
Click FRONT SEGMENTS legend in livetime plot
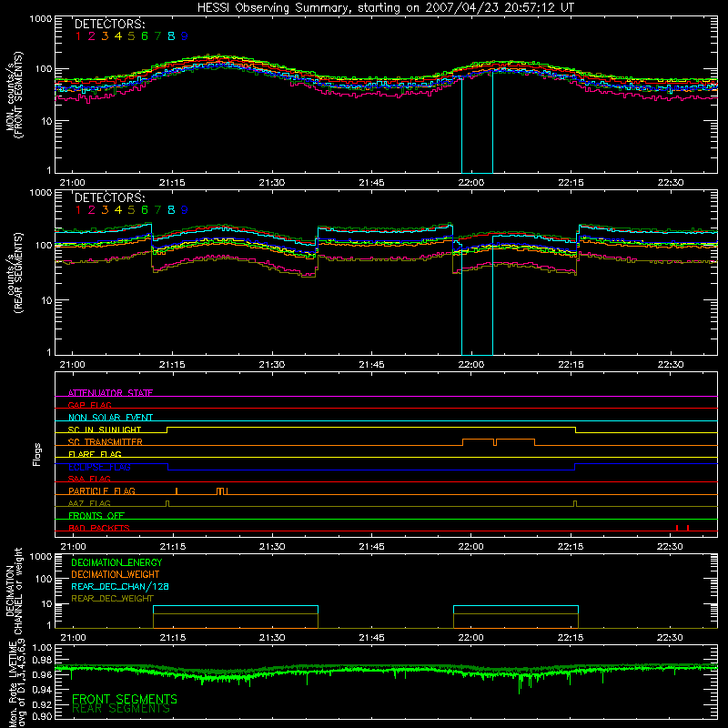125,699
